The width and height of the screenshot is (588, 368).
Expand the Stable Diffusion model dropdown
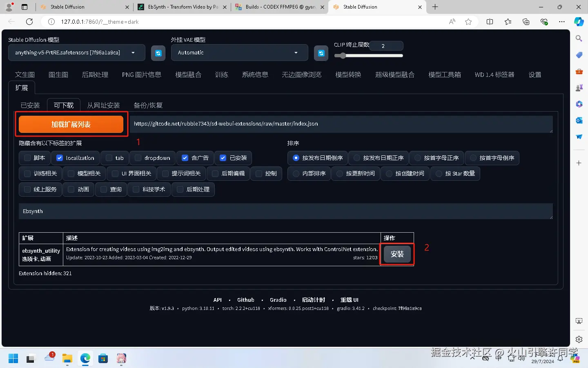pos(77,53)
